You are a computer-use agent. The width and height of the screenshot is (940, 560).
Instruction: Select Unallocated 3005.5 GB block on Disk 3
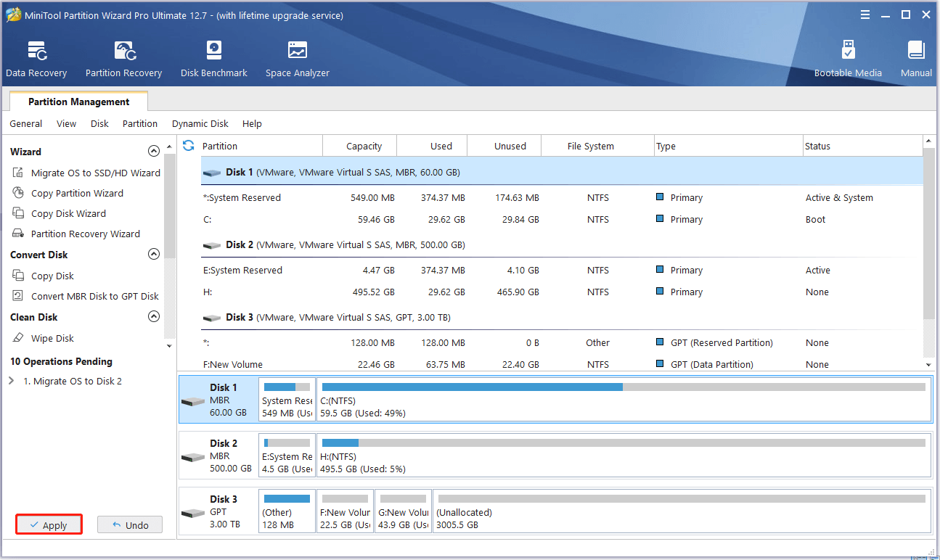click(x=682, y=510)
